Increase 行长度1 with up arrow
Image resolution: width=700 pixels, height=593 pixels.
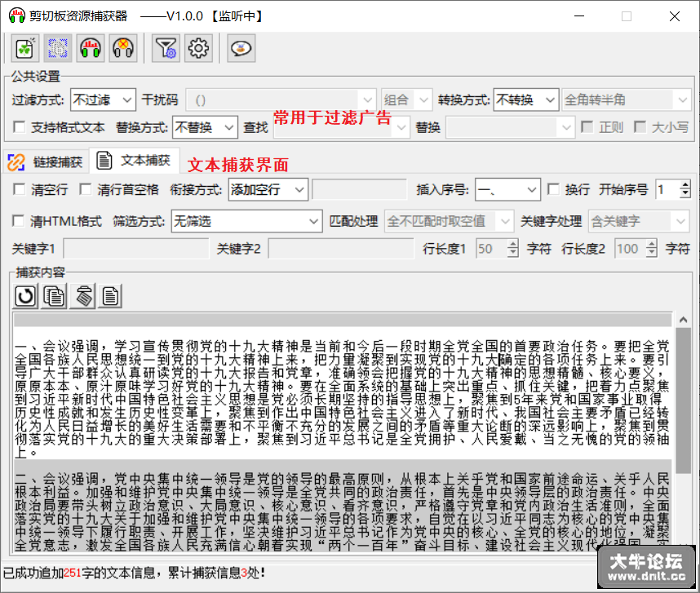pos(512,244)
